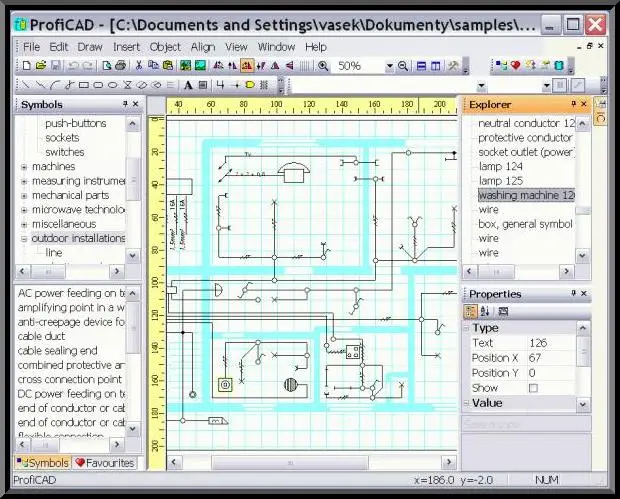Viewport: 620px width, 499px height.
Task: Pin the Explorer panel
Action: 573,104
